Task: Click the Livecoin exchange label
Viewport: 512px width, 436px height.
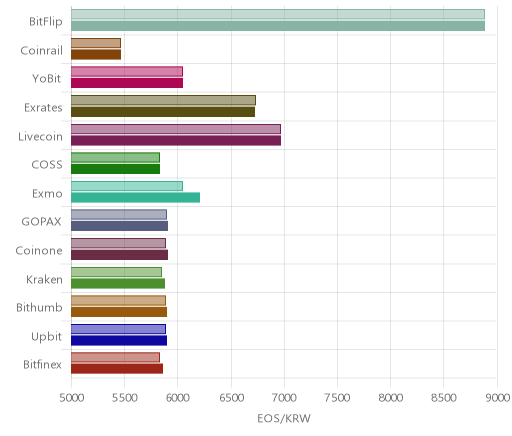Action: pos(40,137)
